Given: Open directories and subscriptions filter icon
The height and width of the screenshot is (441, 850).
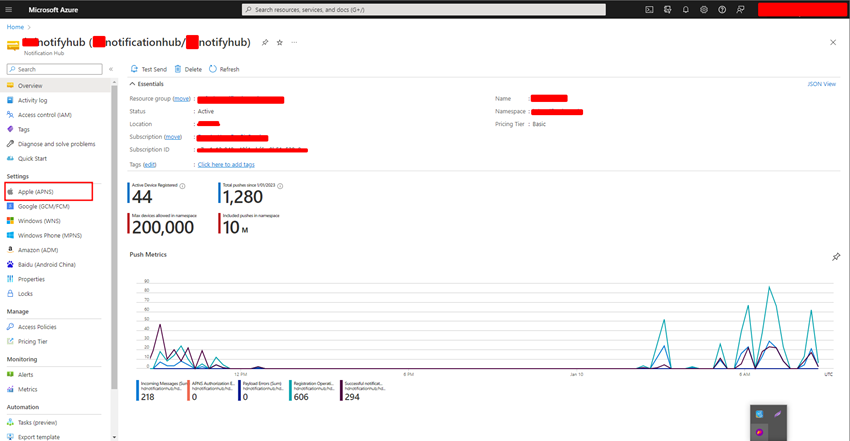Looking at the screenshot, I should 667,10.
